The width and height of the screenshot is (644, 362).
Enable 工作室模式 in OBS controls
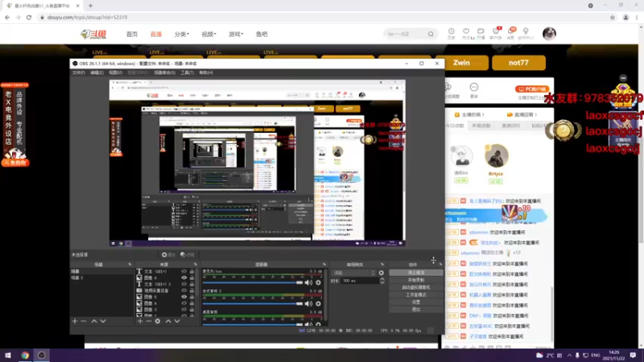click(x=415, y=294)
